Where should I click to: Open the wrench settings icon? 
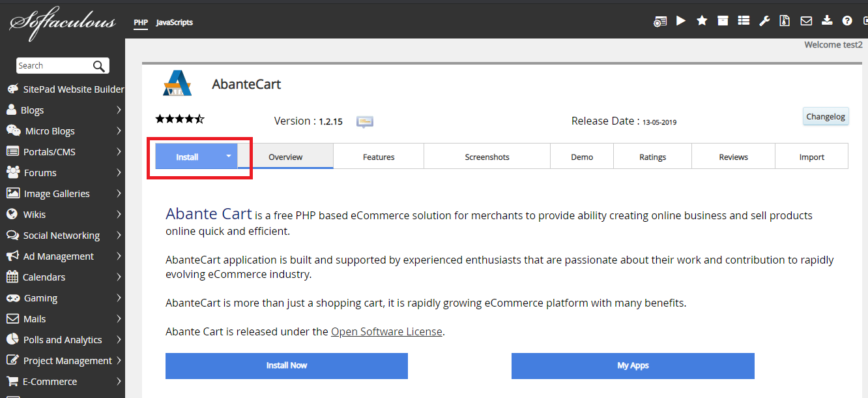point(764,21)
